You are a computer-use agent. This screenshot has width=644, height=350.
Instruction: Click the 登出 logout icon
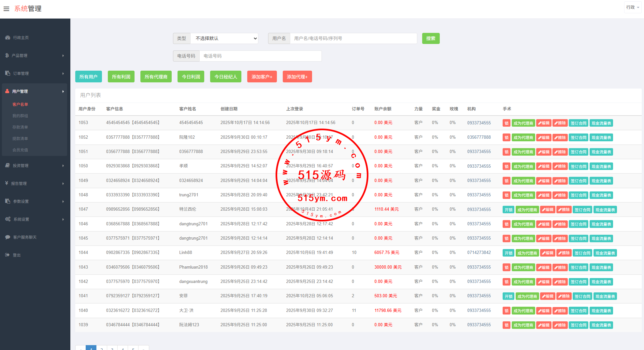point(7,255)
